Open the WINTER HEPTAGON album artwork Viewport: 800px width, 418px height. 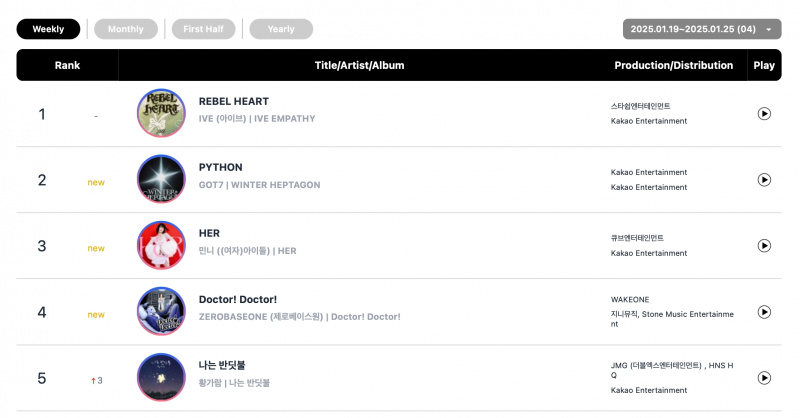pyautogui.click(x=161, y=179)
